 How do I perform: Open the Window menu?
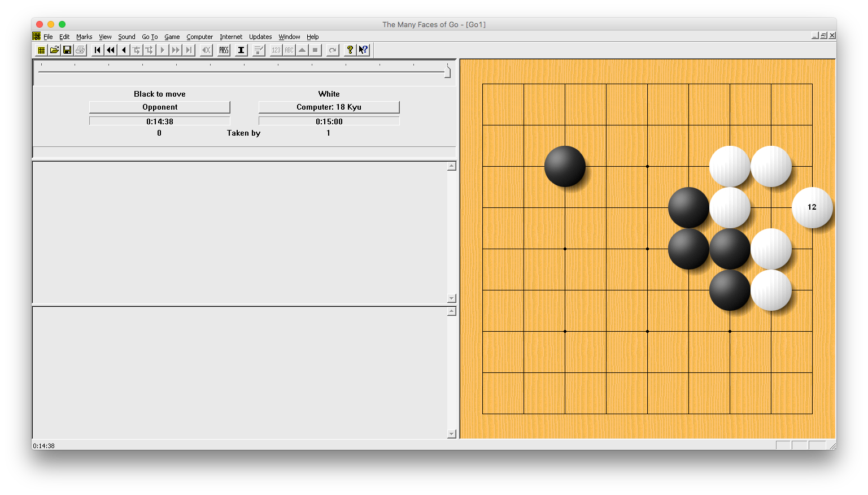[x=289, y=37]
